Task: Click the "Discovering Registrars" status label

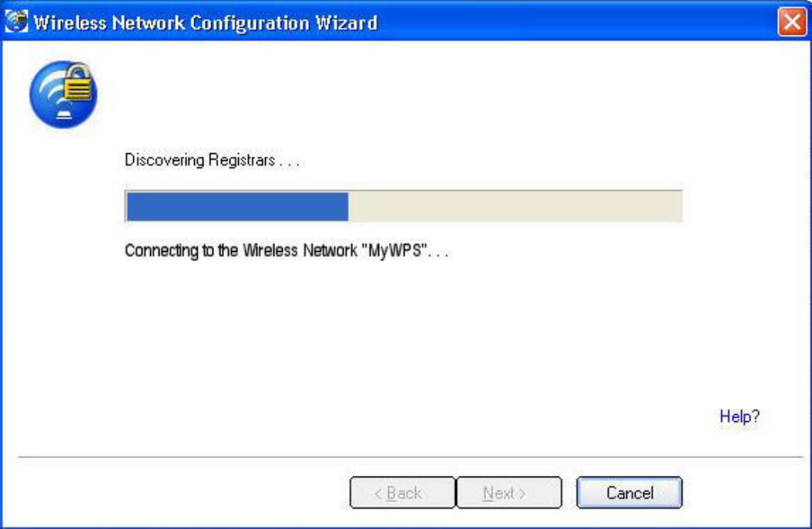Action: (x=213, y=160)
